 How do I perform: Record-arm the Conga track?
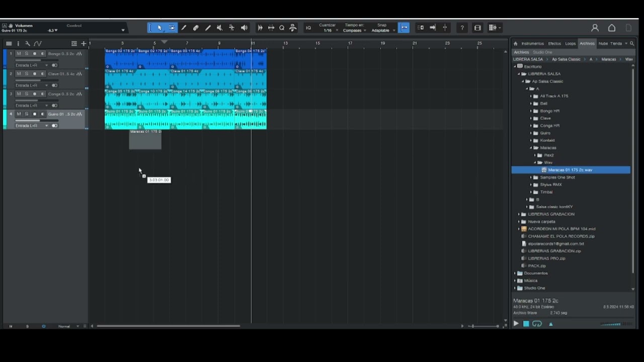tap(35, 94)
